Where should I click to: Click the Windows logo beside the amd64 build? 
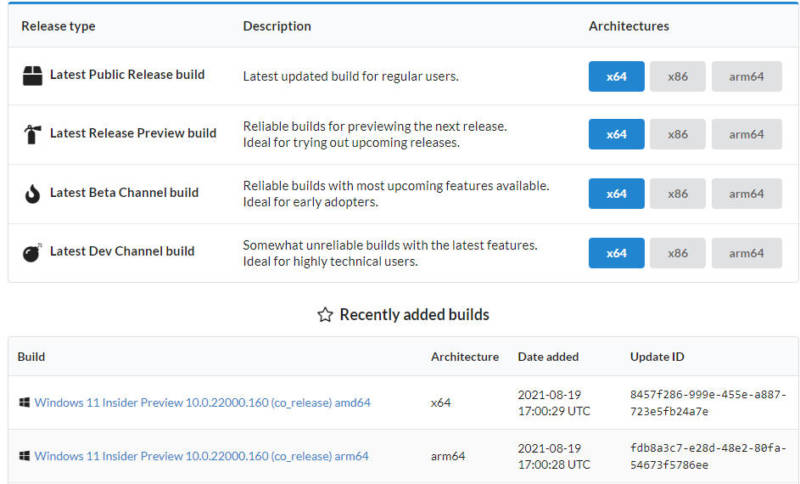click(x=24, y=402)
